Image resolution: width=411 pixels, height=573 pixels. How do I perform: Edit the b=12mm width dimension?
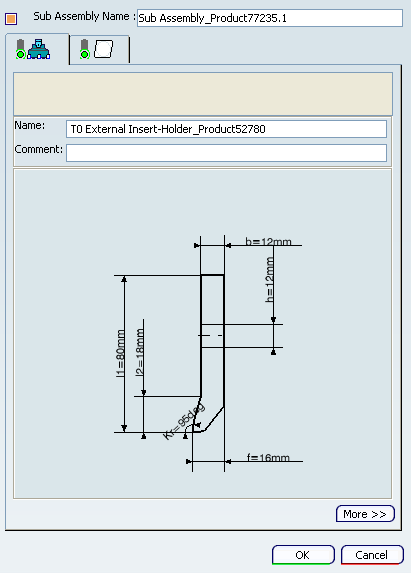[268, 242]
